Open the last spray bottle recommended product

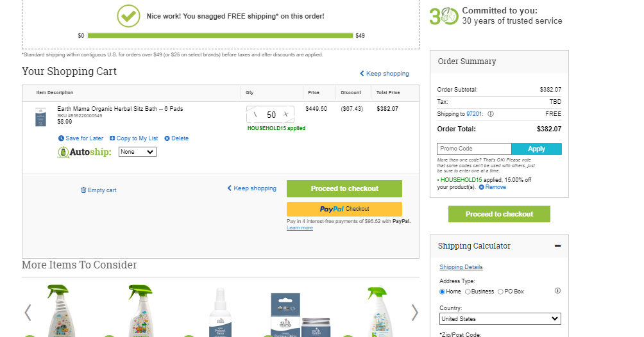click(x=379, y=311)
